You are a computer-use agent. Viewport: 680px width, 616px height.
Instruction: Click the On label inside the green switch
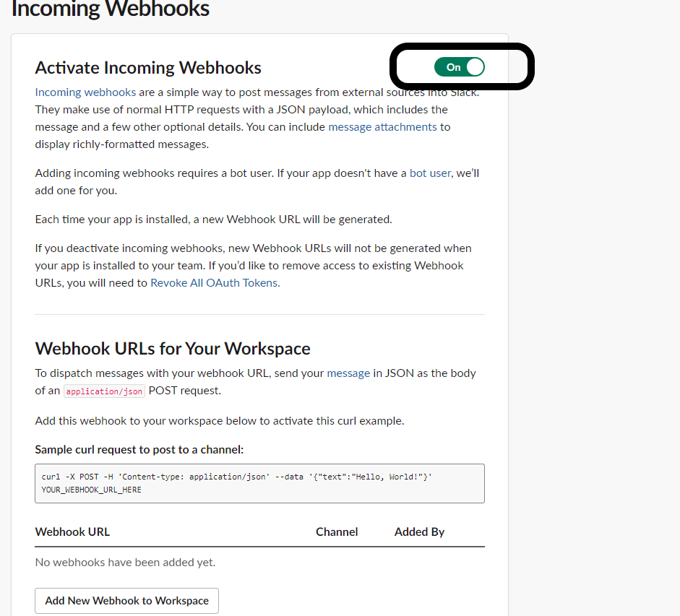click(x=454, y=67)
